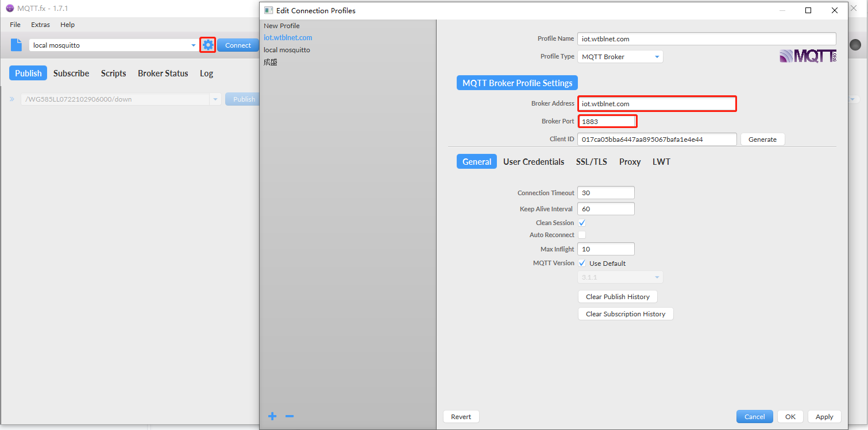The height and width of the screenshot is (430, 868).
Task: Open the Profile Type dropdown
Action: coord(620,57)
